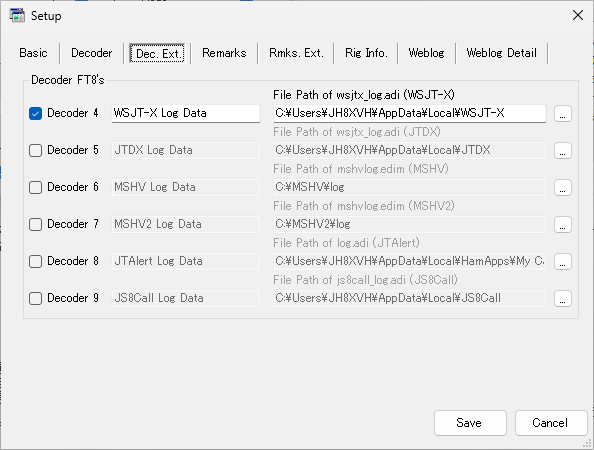
Task: Check the Decoder 9 JS8Call checkbox
Action: 36,298
